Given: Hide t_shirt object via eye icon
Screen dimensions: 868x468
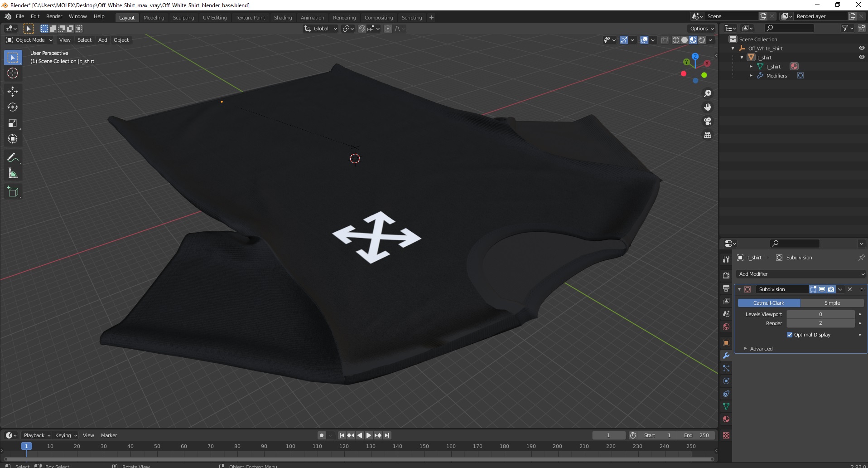Looking at the screenshot, I should tap(861, 57).
